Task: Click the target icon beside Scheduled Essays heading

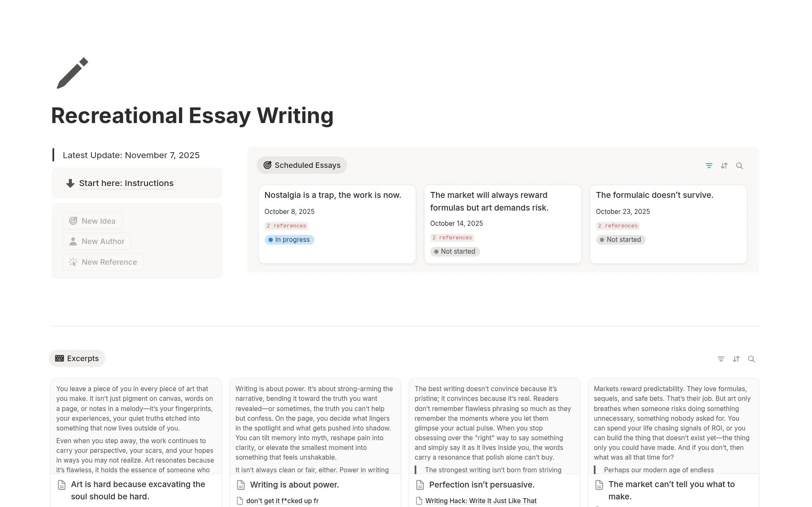Action: 267,165
